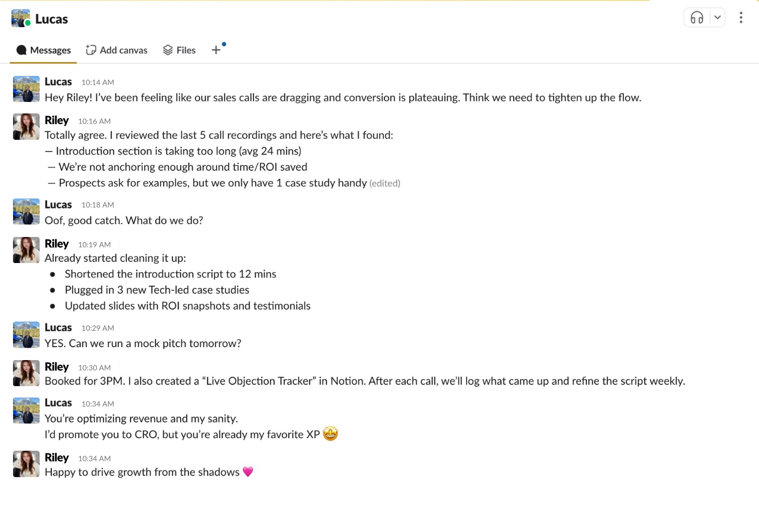
Task: Start a huddle with the headphones icon
Action: point(697,18)
